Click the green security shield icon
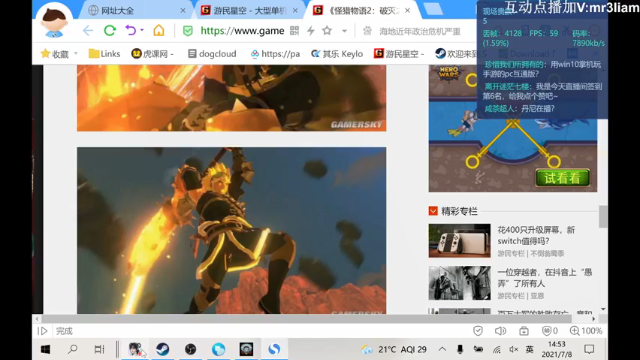This screenshot has height=360, width=640. (x=187, y=31)
